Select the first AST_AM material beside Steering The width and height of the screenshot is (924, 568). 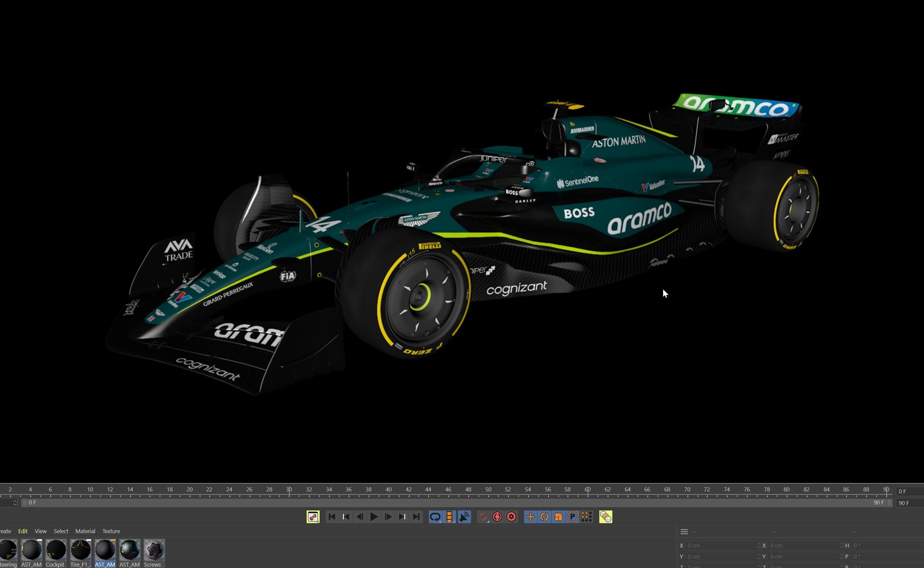pos(31,550)
